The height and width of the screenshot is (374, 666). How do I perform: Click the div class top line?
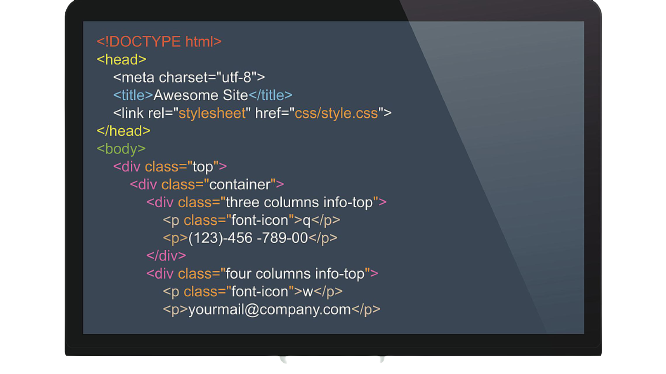point(170,166)
